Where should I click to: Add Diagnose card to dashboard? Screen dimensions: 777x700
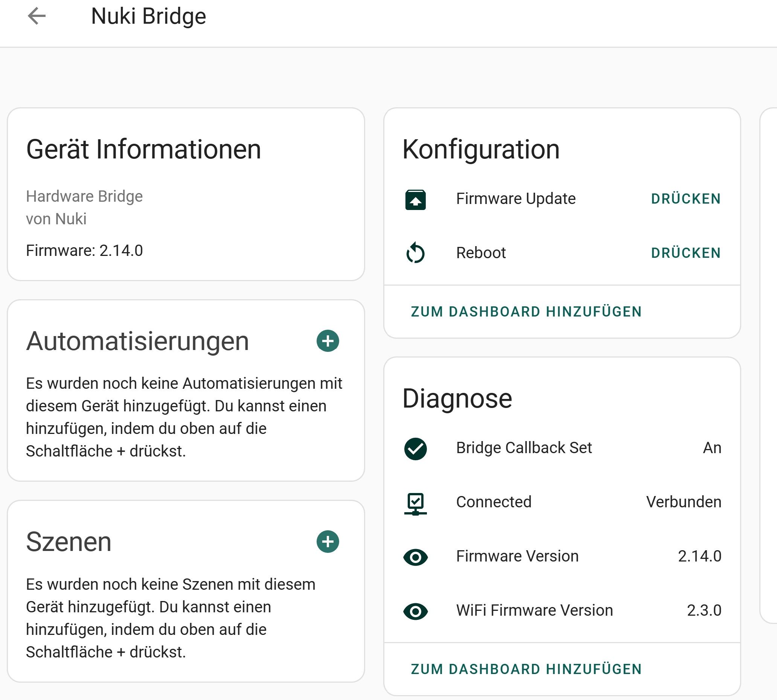click(x=526, y=669)
